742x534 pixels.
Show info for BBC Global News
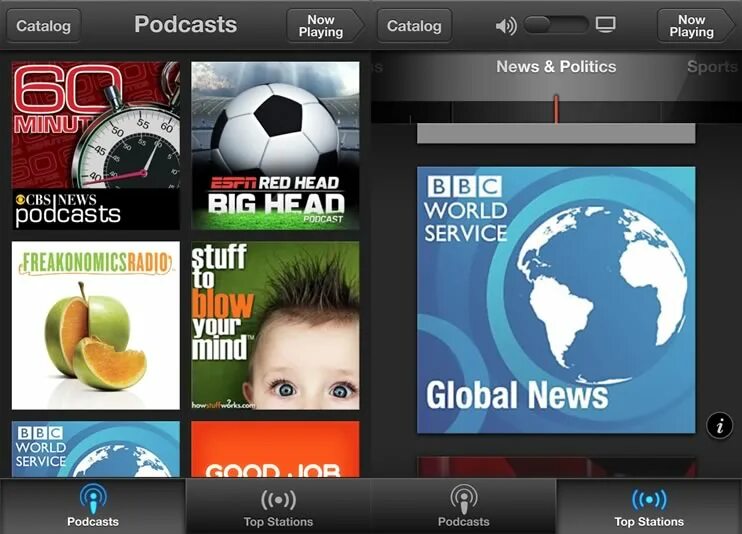point(719,425)
